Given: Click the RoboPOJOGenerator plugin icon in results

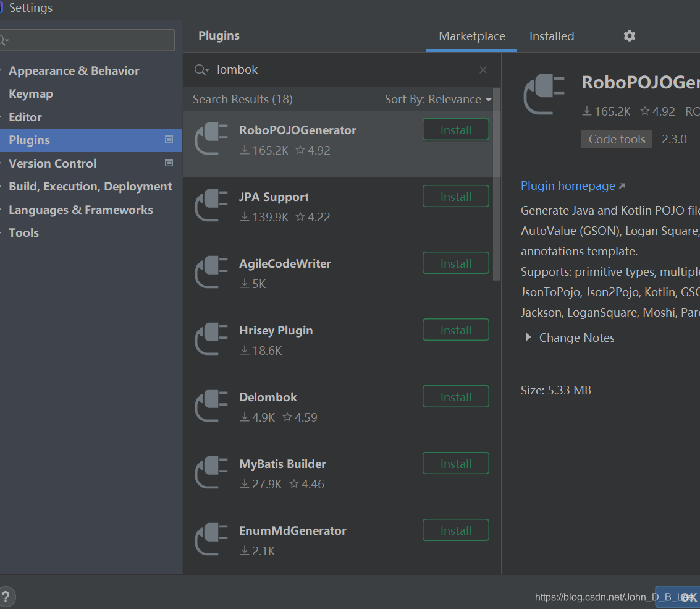Looking at the screenshot, I should [212, 139].
